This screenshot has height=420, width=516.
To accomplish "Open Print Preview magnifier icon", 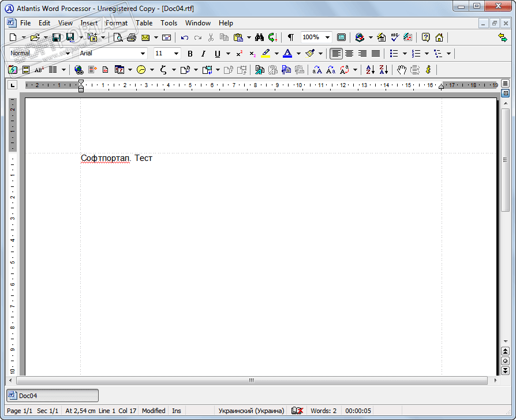I will click(118, 37).
